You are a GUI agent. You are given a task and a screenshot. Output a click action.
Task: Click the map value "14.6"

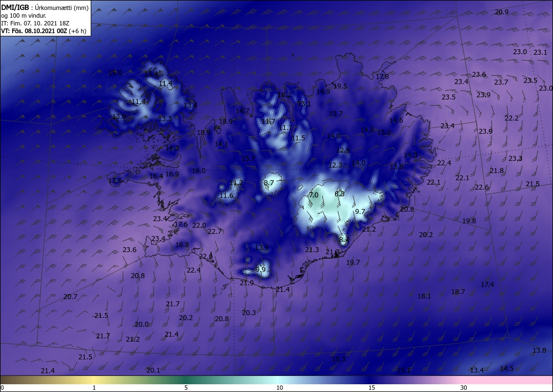tap(396, 120)
